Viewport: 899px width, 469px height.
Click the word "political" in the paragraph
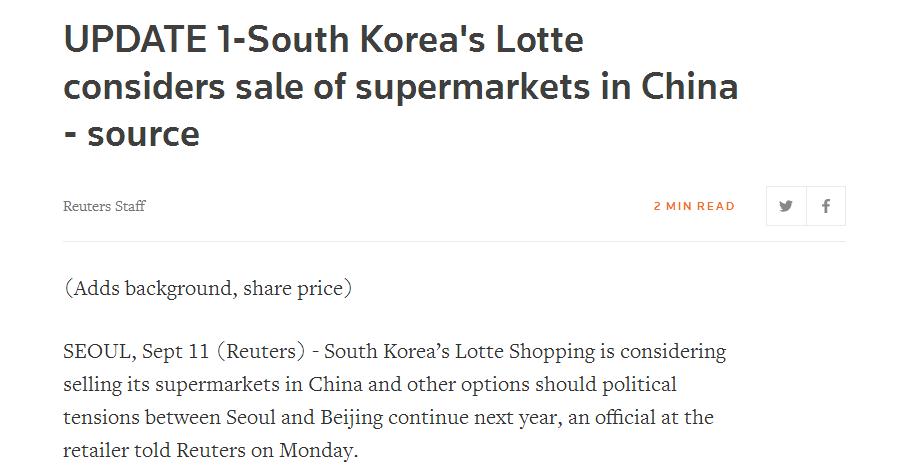(639, 385)
